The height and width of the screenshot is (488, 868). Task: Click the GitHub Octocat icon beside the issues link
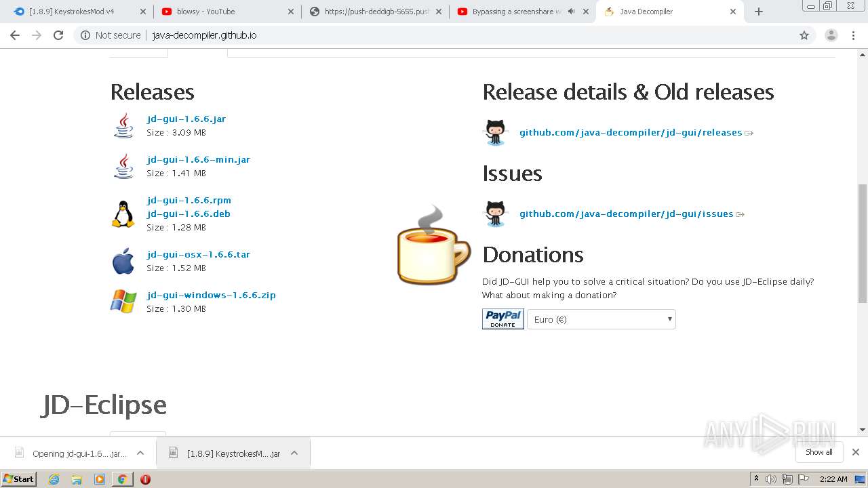pyautogui.click(x=496, y=213)
